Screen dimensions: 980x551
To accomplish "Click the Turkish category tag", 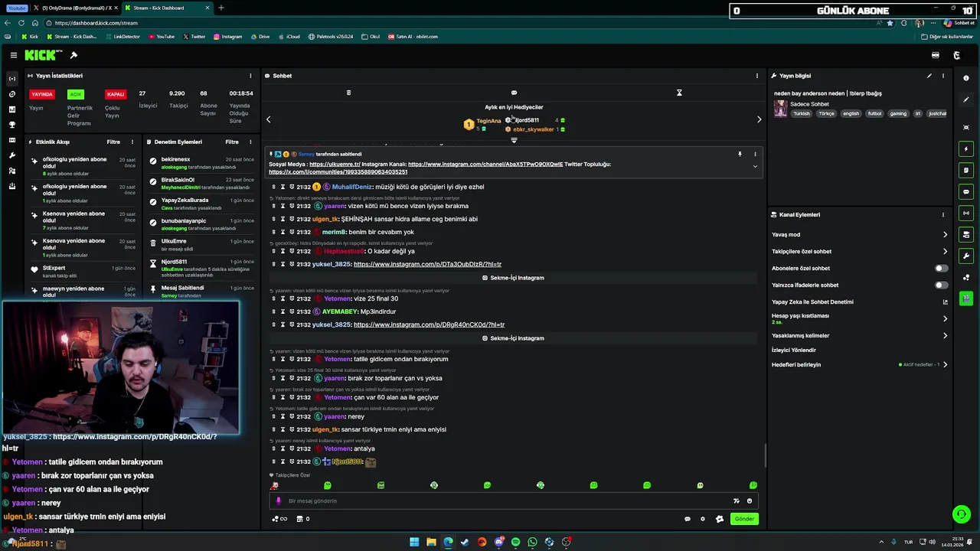I will click(x=802, y=113).
